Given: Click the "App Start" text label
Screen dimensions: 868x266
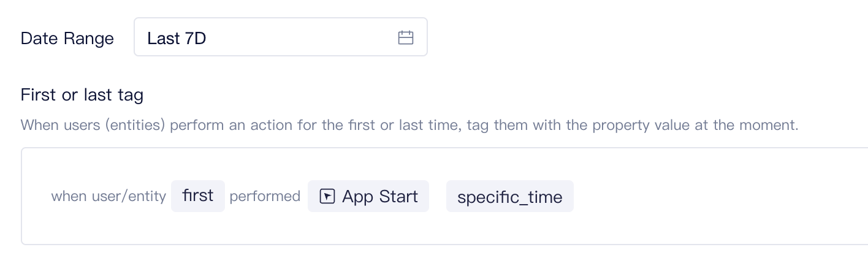Looking at the screenshot, I should click(380, 196).
